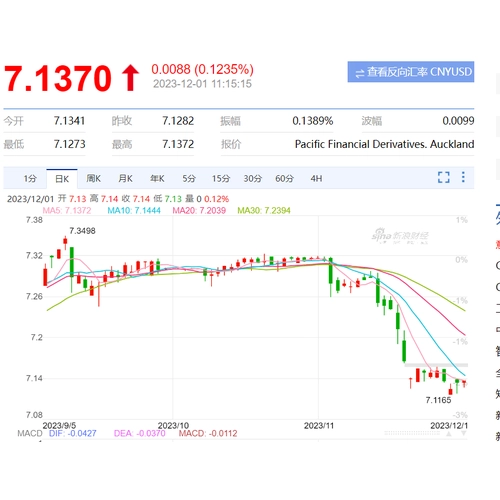Screen dimensions: 500x500
Task: Select the 日K daily chart tab
Action: [62, 179]
